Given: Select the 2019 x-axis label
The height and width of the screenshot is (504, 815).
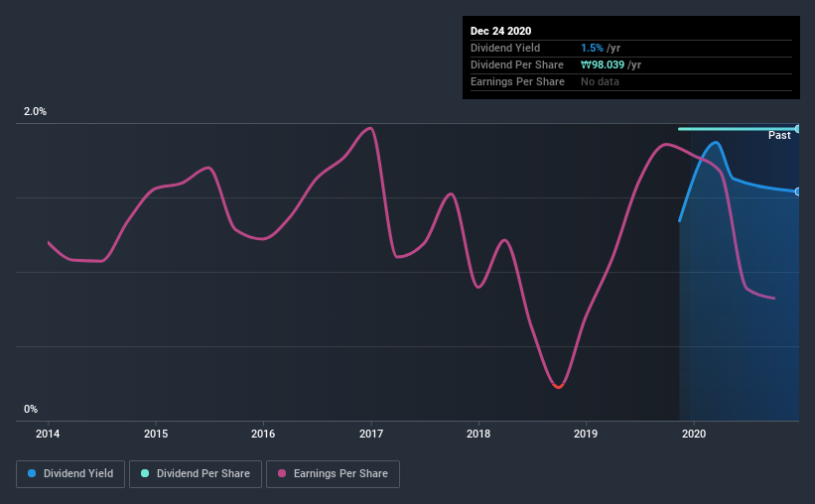Looking at the screenshot, I should [x=586, y=434].
